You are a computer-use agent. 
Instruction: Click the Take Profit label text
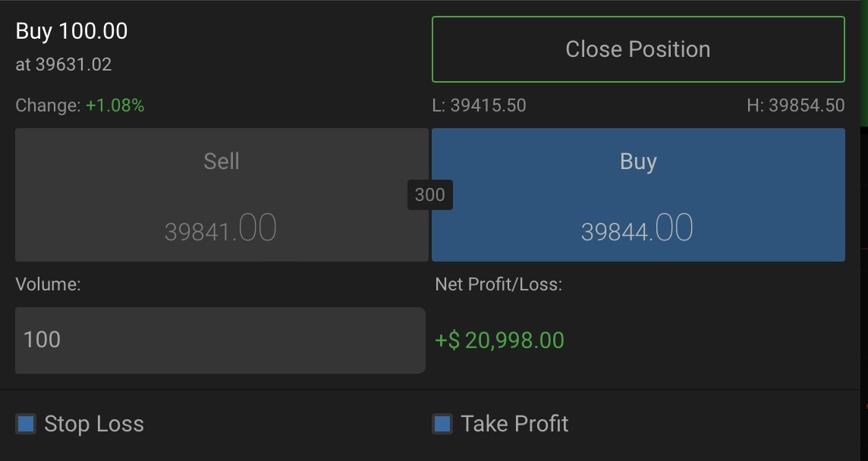tap(514, 424)
